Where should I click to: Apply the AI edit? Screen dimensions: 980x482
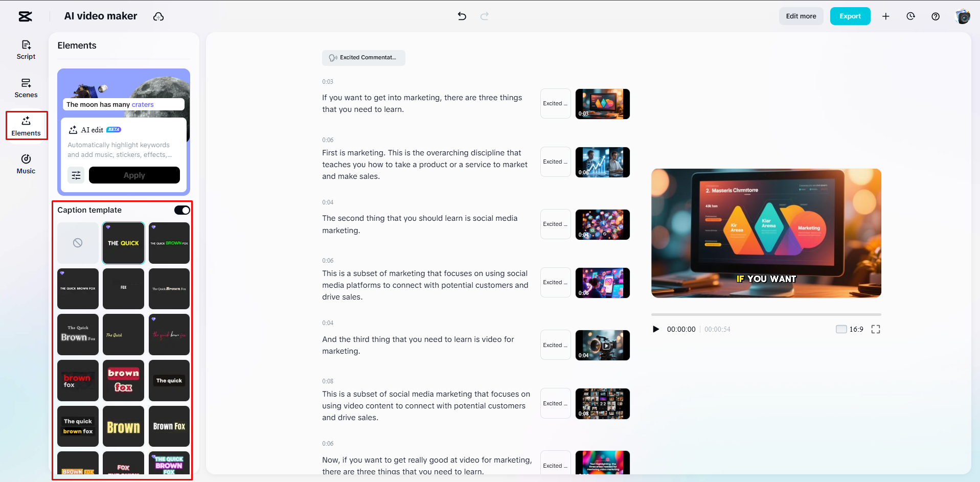(x=134, y=175)
